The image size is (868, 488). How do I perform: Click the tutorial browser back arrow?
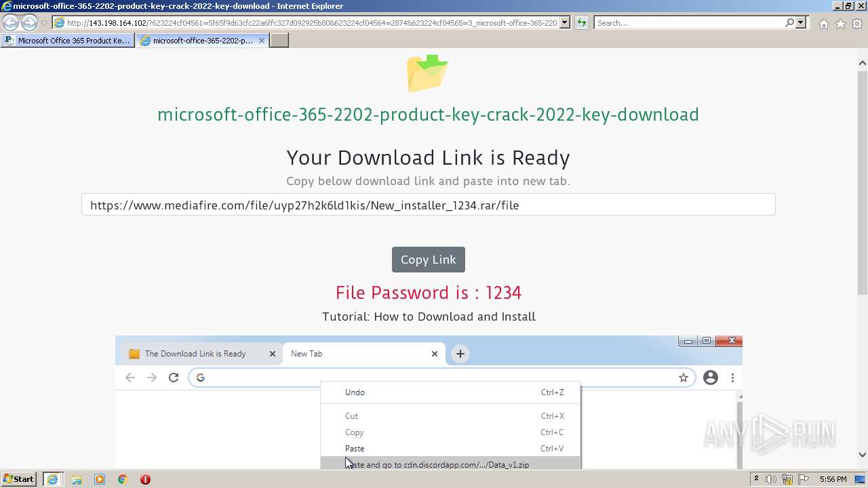pos(130,378)
